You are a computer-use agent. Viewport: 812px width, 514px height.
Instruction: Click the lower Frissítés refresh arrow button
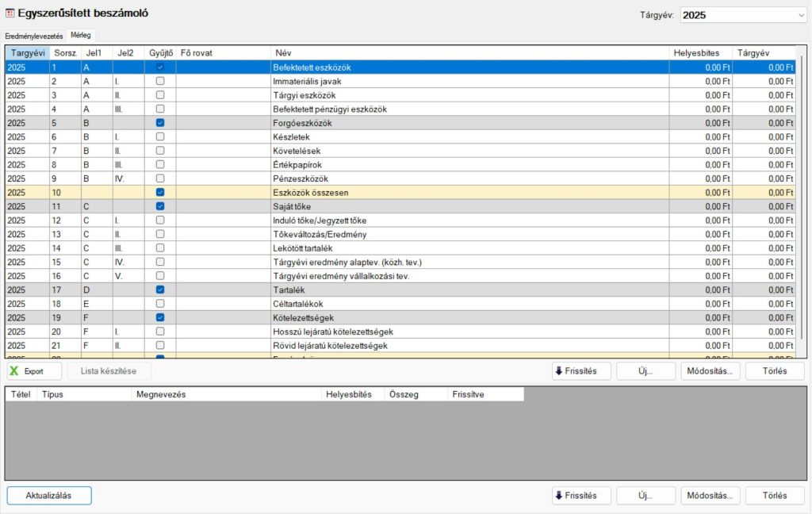[x=581, y=496]
